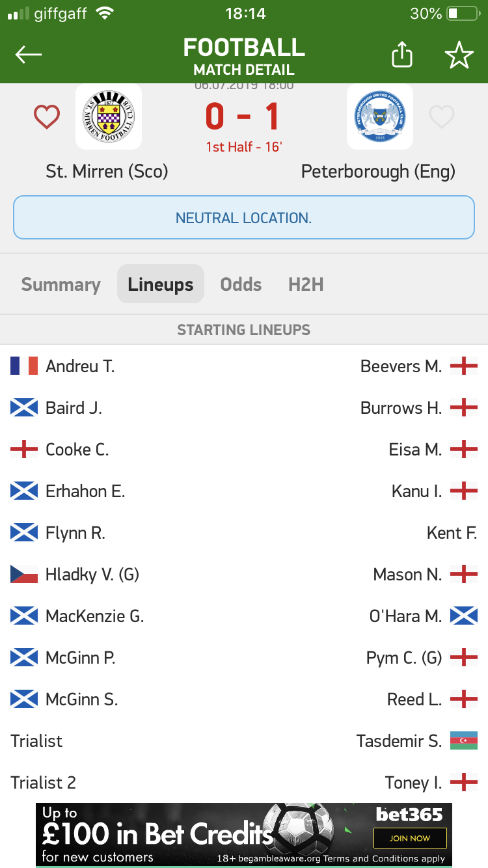Tap the French flag beside Andreu
Screen dimensions: 488x868
(x=24, y=366)
